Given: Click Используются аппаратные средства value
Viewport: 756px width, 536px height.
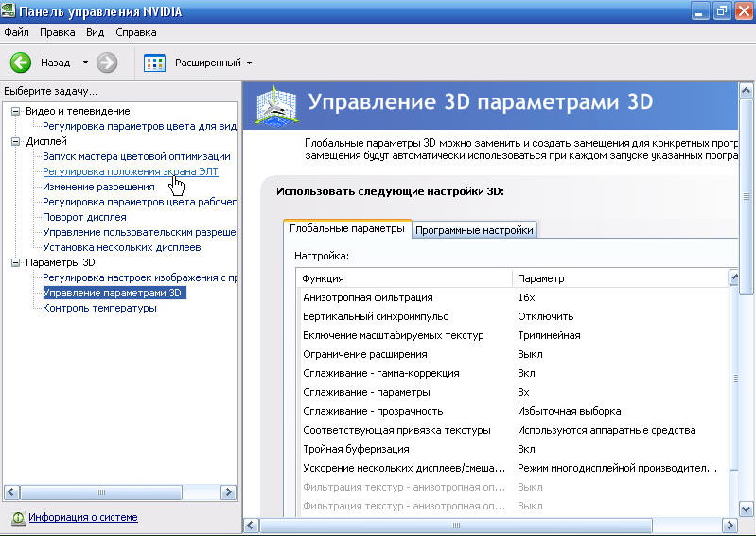Looking at the screenshot, I should coord(607,430).
